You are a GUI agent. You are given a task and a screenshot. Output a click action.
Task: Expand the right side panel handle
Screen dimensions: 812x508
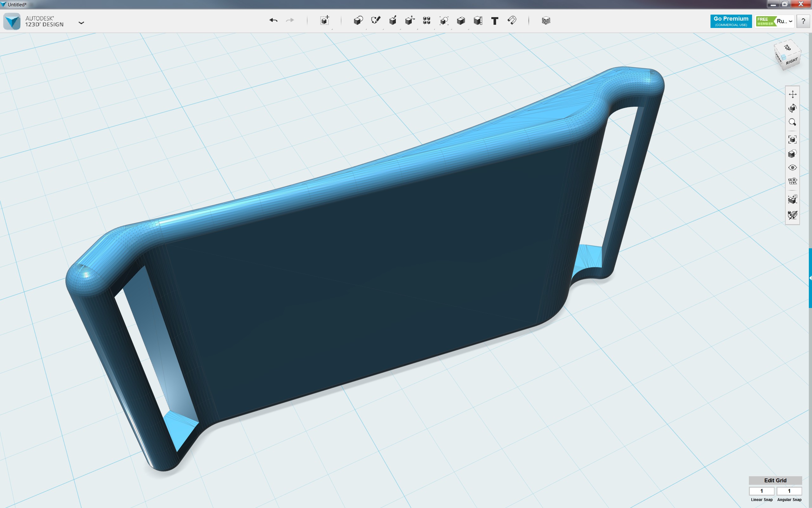click(810, 278)
